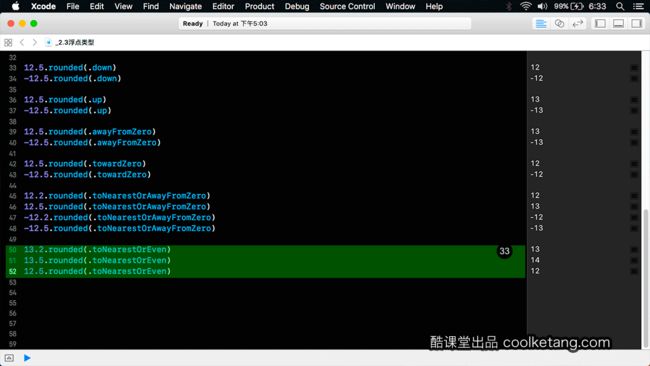Open the related items grid menu
The image size is (650, 366).
[x=8, y=42]
